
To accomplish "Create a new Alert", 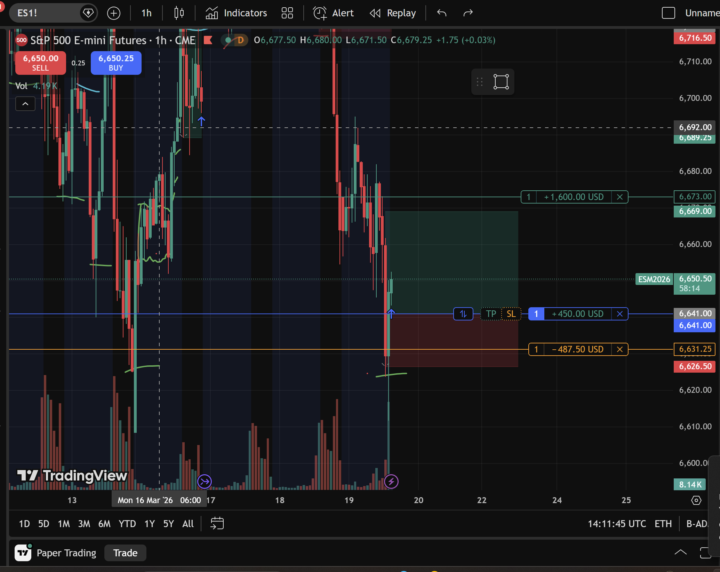I will pos(333,13).
